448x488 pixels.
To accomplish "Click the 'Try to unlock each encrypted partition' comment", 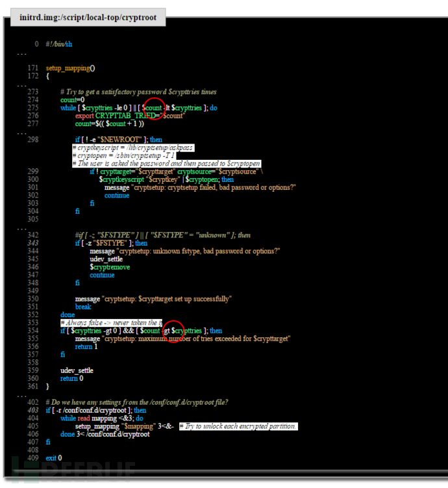I will 238,426.
